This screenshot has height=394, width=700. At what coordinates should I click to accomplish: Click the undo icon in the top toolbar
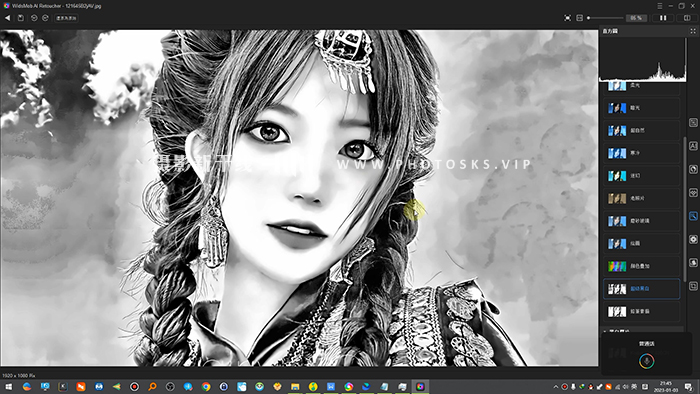(34, 18)
